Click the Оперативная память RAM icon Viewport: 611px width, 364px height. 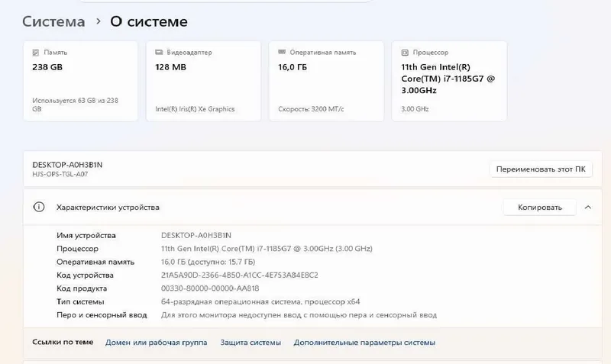(x=282, y=52)
